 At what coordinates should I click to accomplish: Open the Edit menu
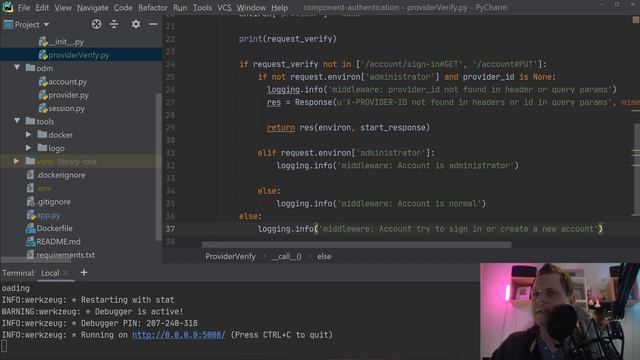click(x=42, y=7)
